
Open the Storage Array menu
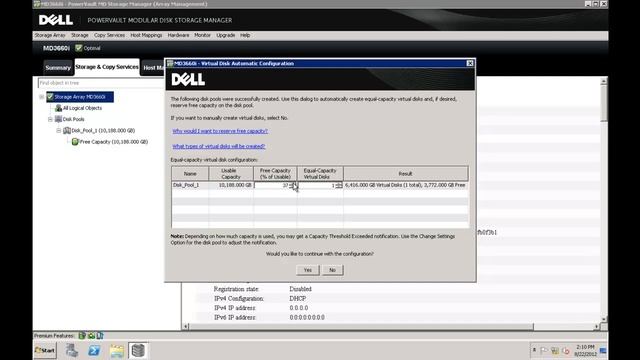coord(50,35)
